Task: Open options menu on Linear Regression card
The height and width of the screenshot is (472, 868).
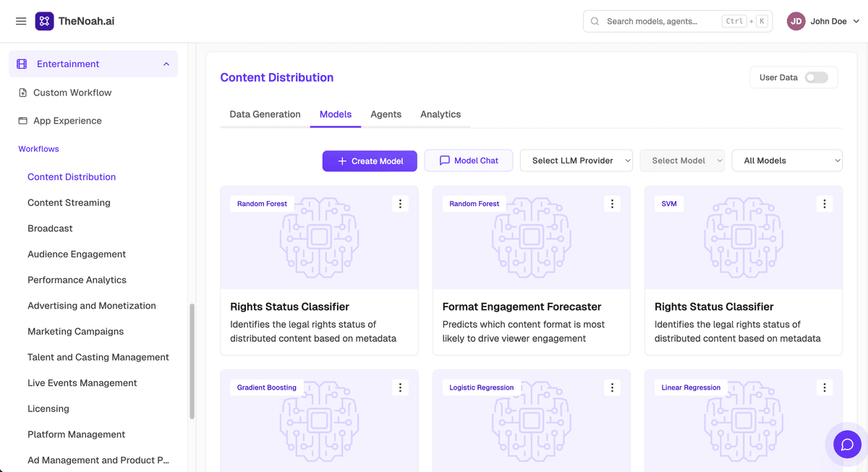Action: coord(825,387)
